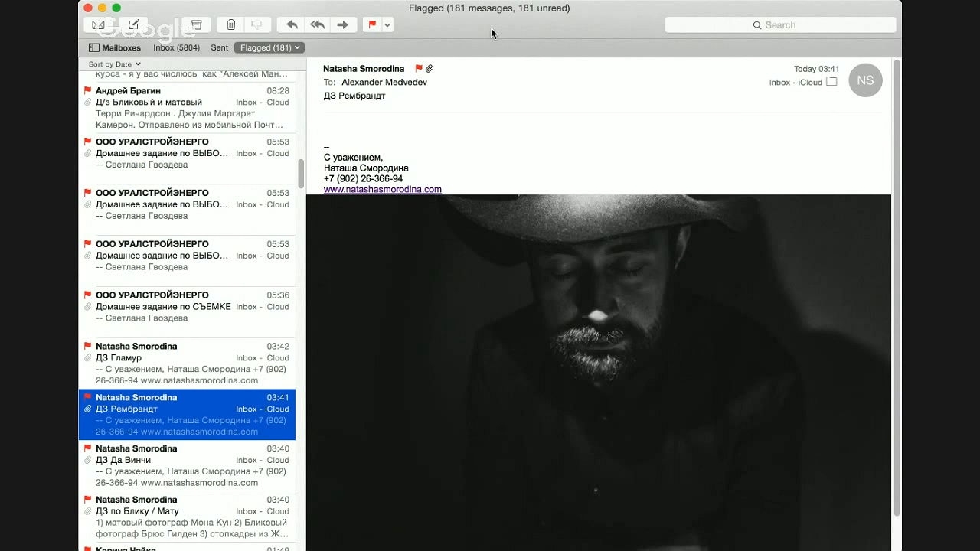Click sender name Natasha Smorodina in reading pane header
This screenshot has width=980, height=551.
point(364,69)
